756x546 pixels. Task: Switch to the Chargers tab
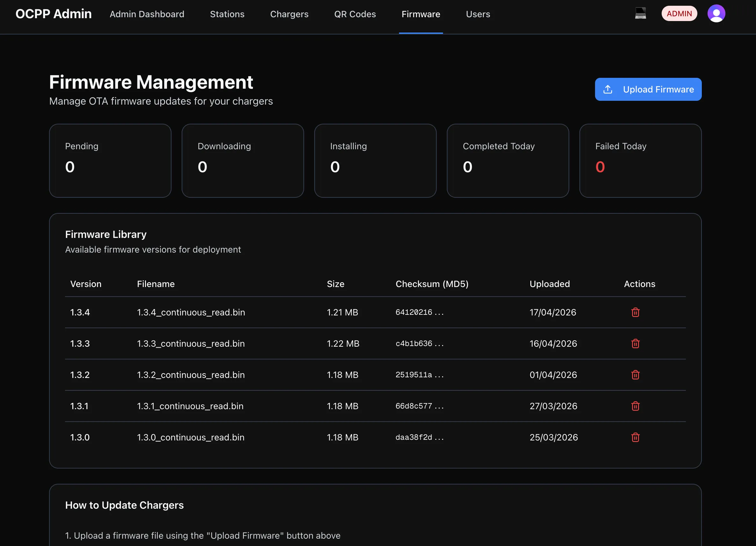[x=289, y=14]
